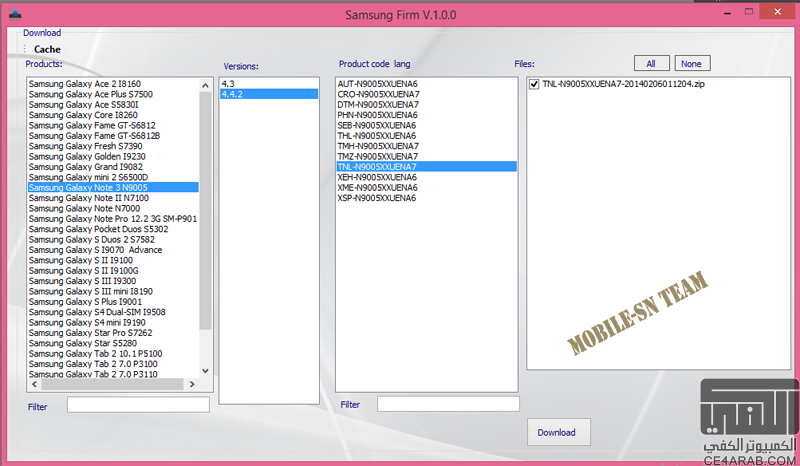Select product code PHN-N9005XXUENA6
Viewport: 800px width, 466px height.
coord(427,115)
